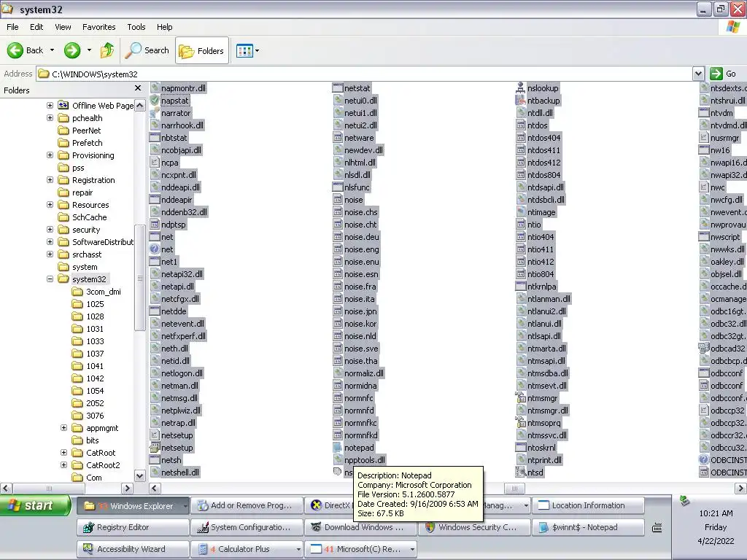Select the 3com_dmi folder in tree

[x=104, y=292]
